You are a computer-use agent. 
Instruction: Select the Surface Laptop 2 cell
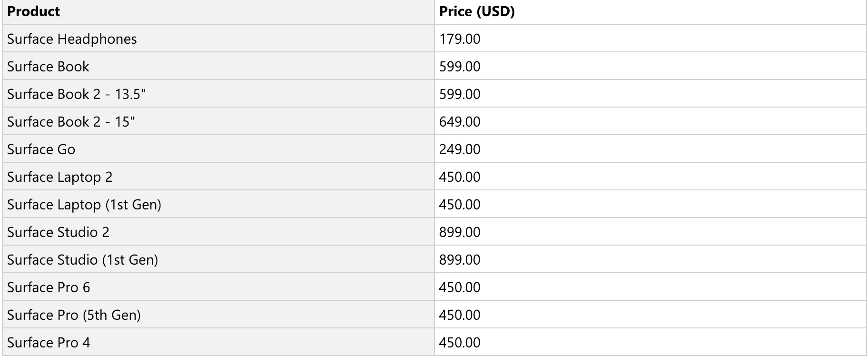218,177
